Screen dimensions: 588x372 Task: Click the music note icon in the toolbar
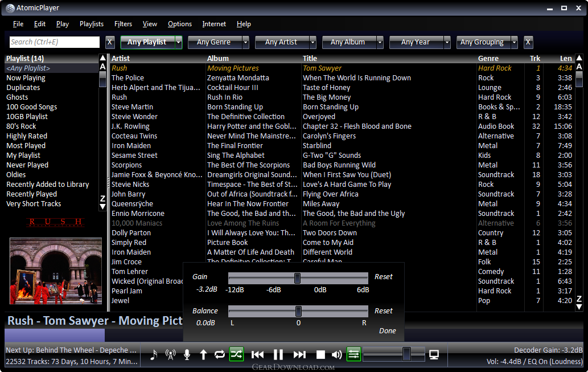tap(154, 354)
